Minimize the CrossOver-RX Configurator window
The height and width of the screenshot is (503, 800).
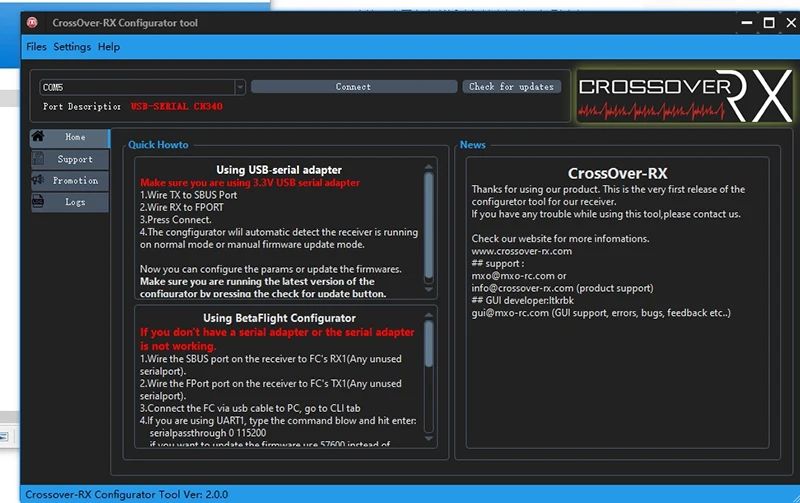pos(747,23)
